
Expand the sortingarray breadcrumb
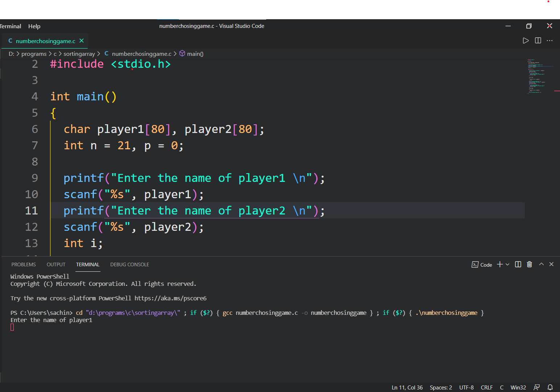click(x=79, y=54)
